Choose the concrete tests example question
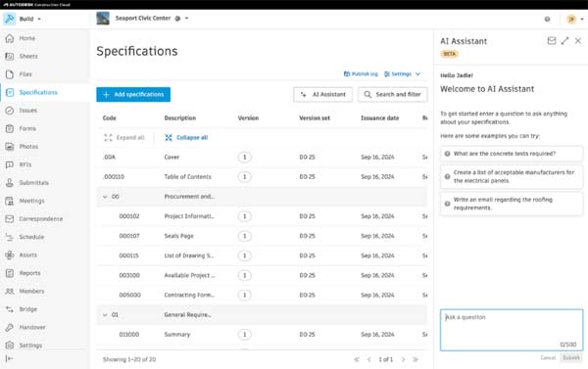The height and width of the screenshot is (369, 588). [x=512, y=154]
